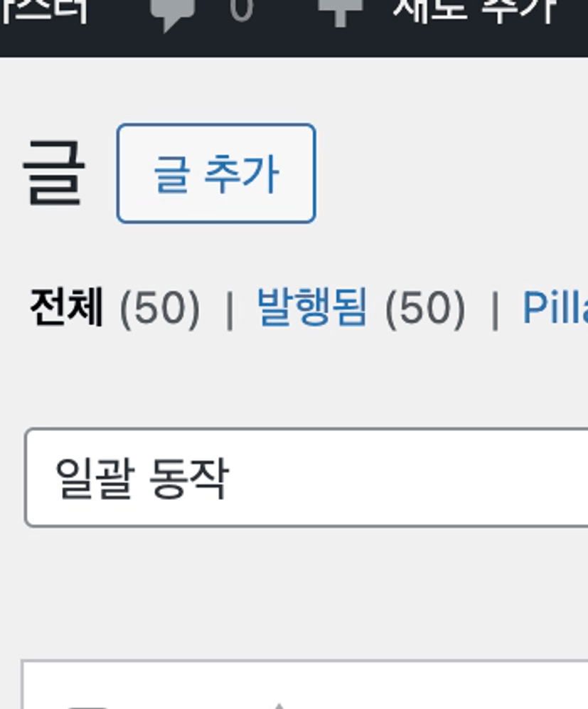Click the "글" page heading
Screen dimensions: 588x709
tap(54, 174)
